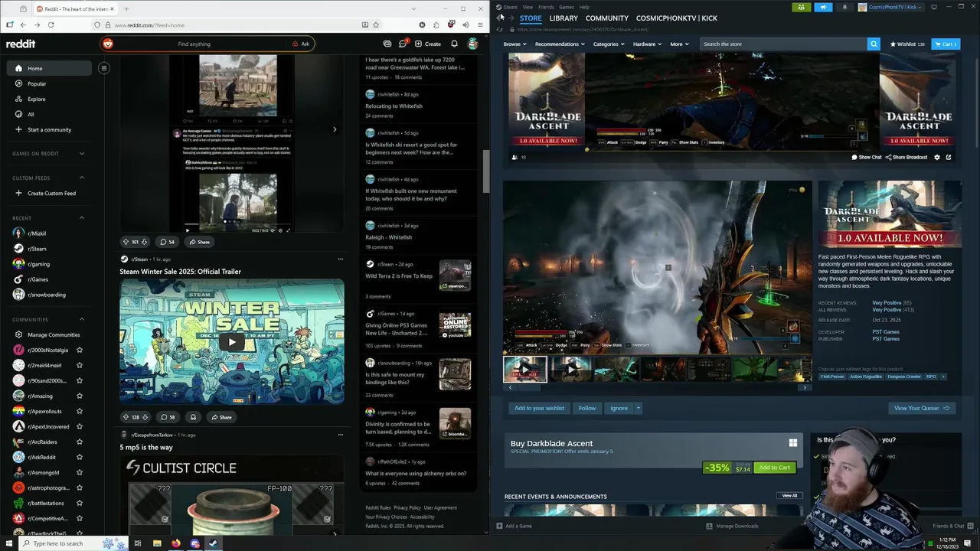Toggle favorite star for r/battlestations
The width and height of the screenshot is (980, 551).
pyautogui.click(x=80, y=503)
